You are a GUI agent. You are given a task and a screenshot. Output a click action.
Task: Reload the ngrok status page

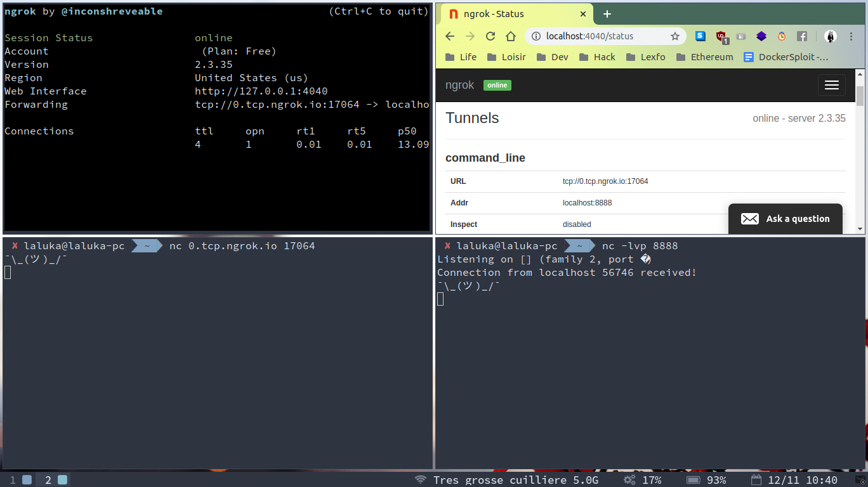490,36
